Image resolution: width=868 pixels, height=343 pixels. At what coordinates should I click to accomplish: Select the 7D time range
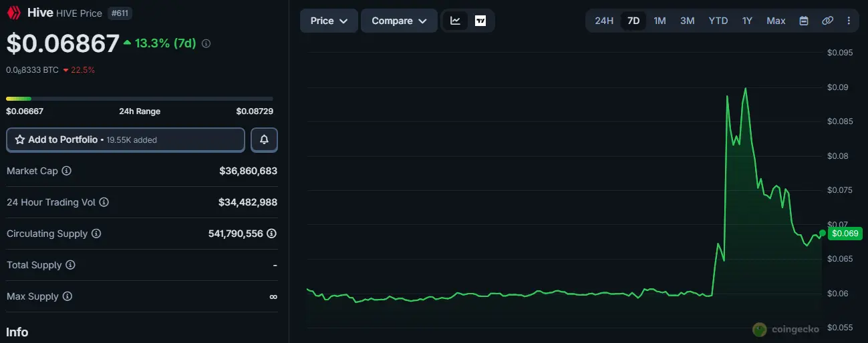coord(633,21)
